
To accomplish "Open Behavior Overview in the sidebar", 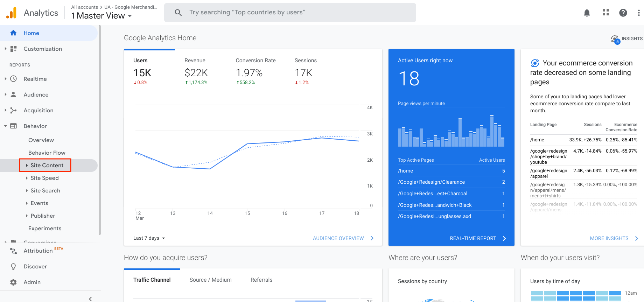I will pos(41,140).
